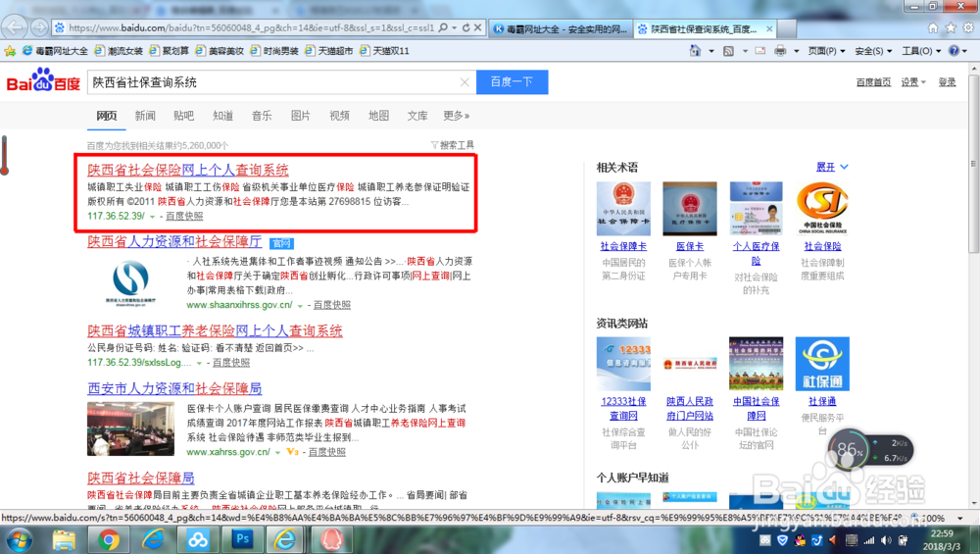Open Favorites star icon at top right

click(951, 28)
